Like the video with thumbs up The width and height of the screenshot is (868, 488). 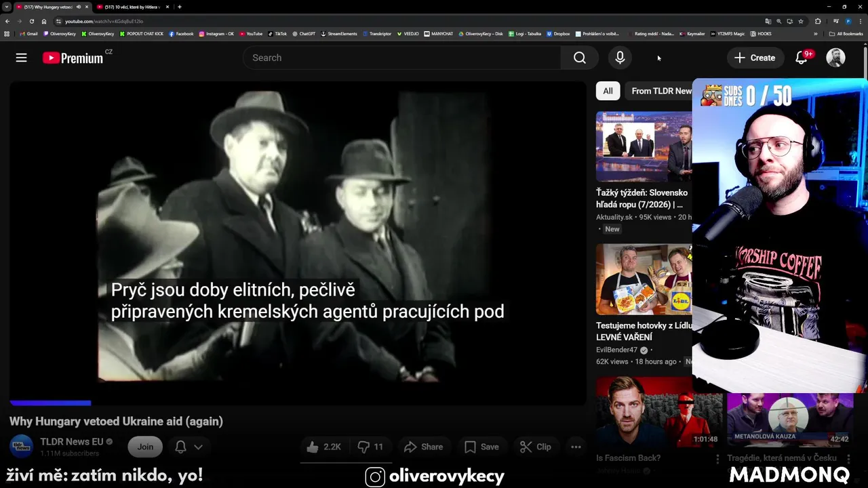pyautogui.click(x=323, y=447)
